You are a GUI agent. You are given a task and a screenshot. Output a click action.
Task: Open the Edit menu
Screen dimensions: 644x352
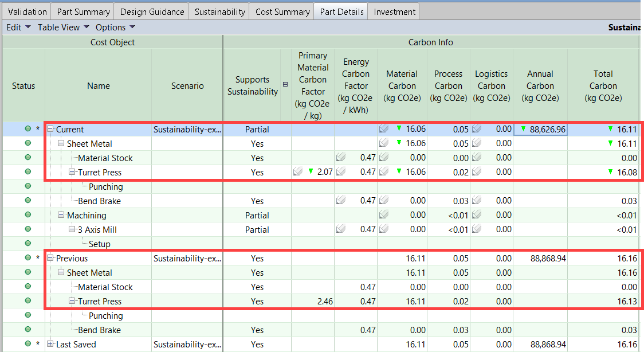coord(18,27)
